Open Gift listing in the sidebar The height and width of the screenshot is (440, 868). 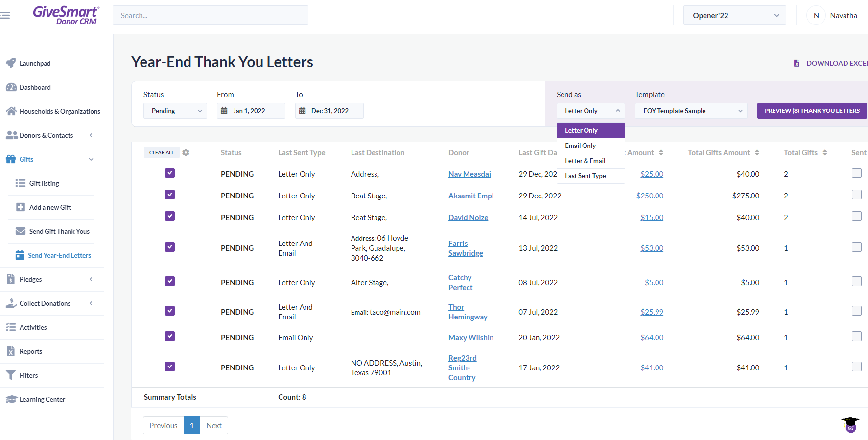44,183
